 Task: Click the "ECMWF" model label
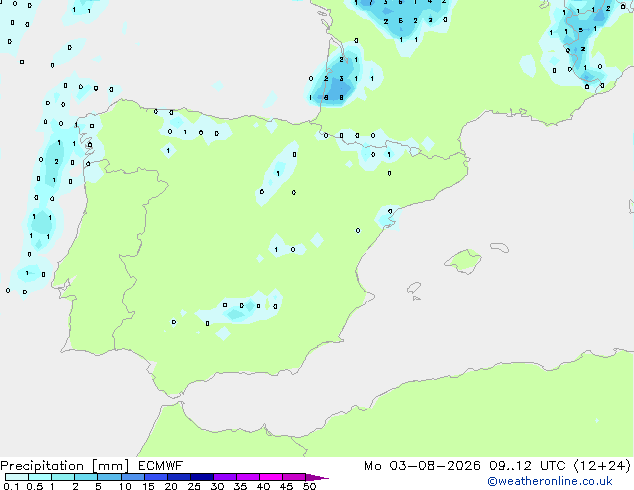(x=161, y=466)
